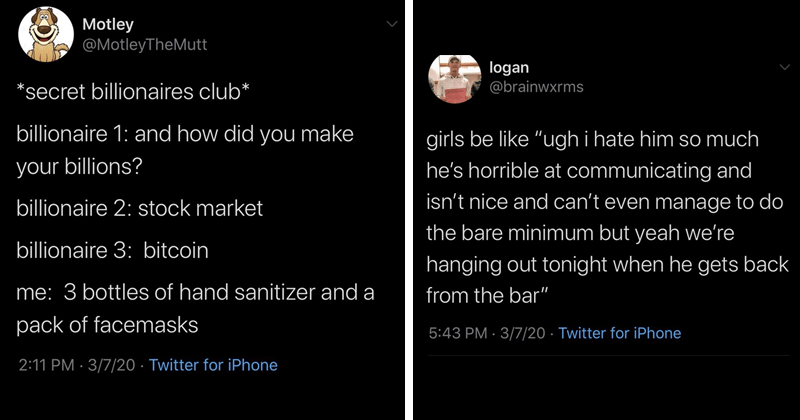
Task: Open logan's profile photo avatar
Action: (454, 79)
